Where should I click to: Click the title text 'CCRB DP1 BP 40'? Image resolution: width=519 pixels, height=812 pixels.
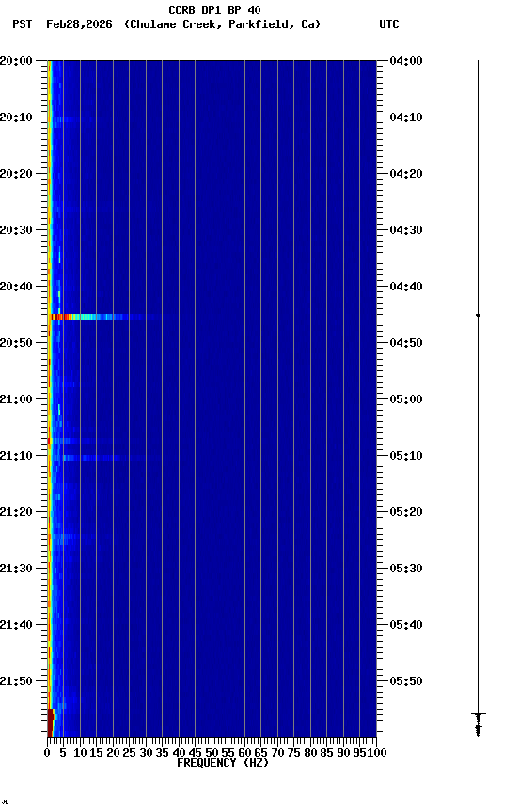pos(214,9)
